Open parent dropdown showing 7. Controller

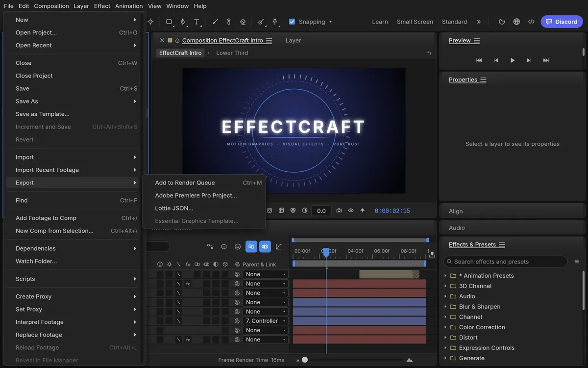coord(265,321)
